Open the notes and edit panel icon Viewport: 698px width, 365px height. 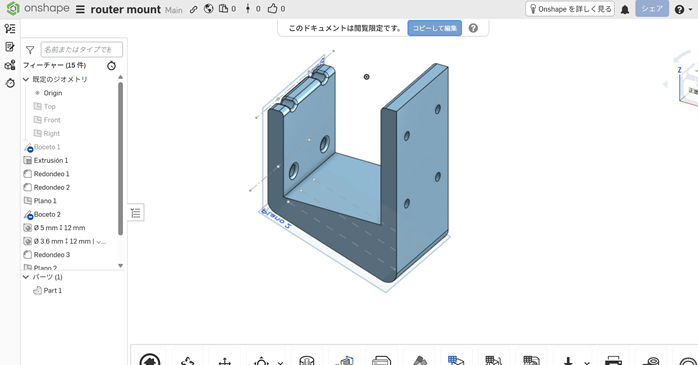pos(10,47)
